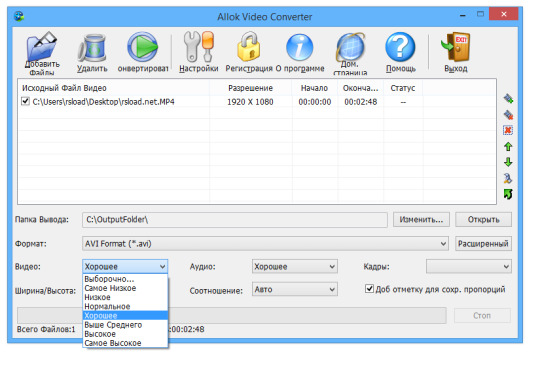Click the application icon in title bar
540x374 pixels.
coord(19,16)
